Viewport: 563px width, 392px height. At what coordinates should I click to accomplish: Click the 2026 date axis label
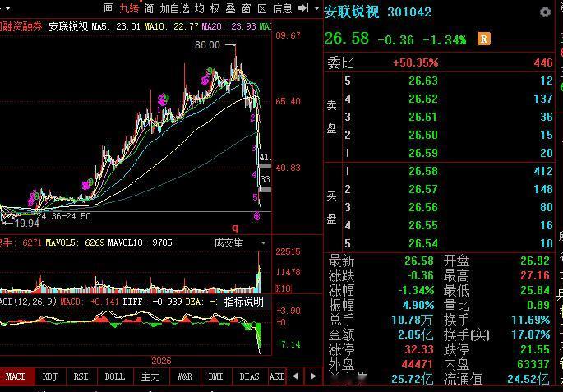[x=161, y=361]
